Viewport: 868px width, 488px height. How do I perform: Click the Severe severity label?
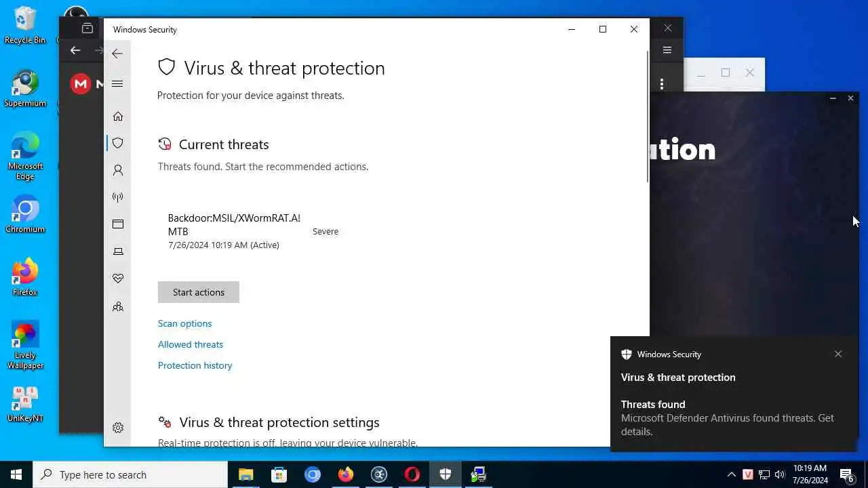325,231
